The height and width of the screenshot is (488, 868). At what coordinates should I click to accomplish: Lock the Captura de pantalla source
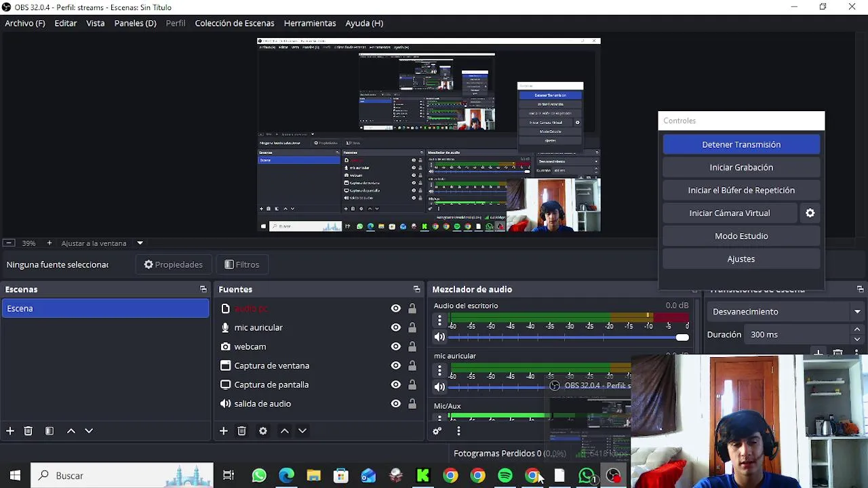(x=412, y=384)
